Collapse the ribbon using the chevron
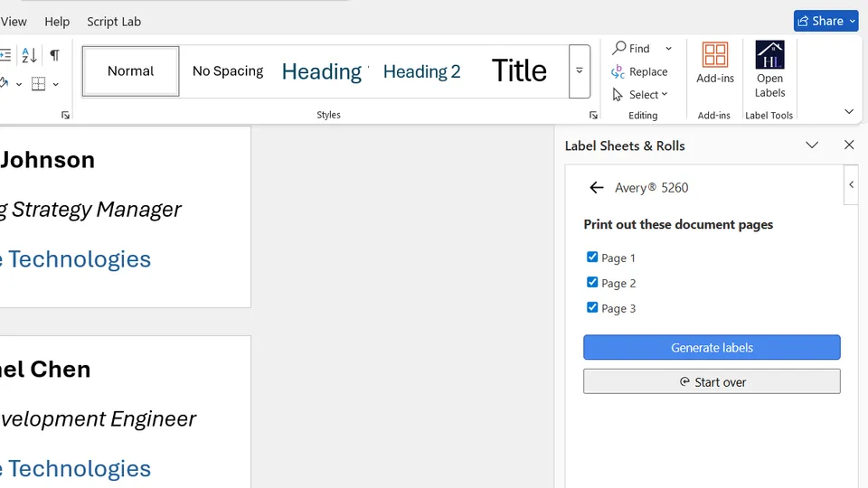868x488 pixels. point(849,112)
